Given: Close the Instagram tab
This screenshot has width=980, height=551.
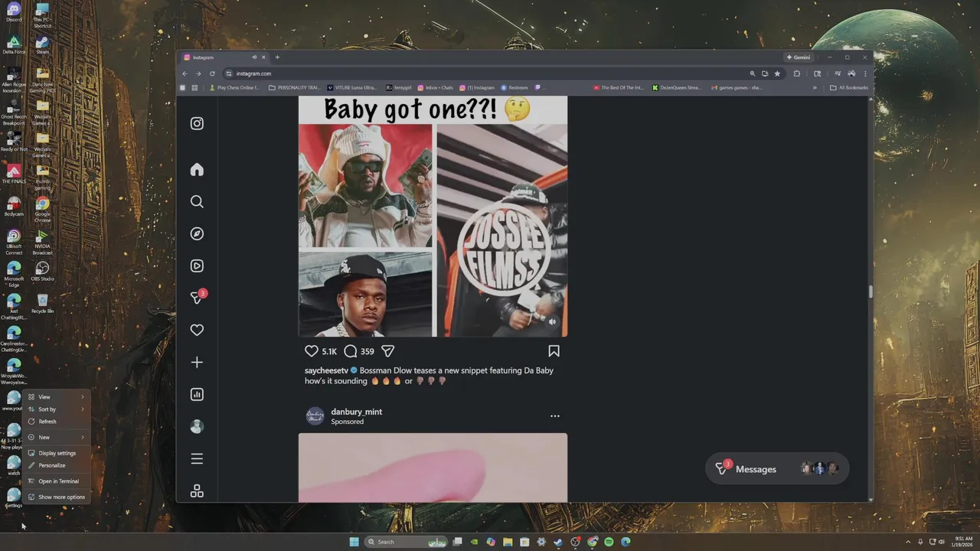Looking at the screenshot, I should click(264, 57).
